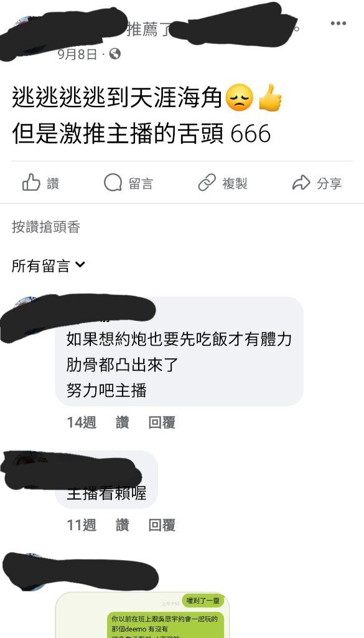Open the chat screenshot image in comment
The width and height of the screenshot is (364, 638).
pyautogui.click(x=142, y=615)
